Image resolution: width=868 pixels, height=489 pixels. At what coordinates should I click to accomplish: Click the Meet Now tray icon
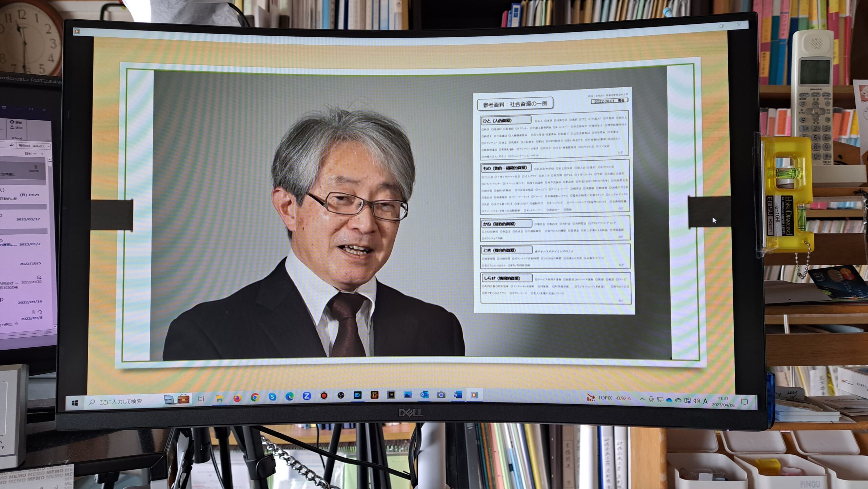[651, 399]
